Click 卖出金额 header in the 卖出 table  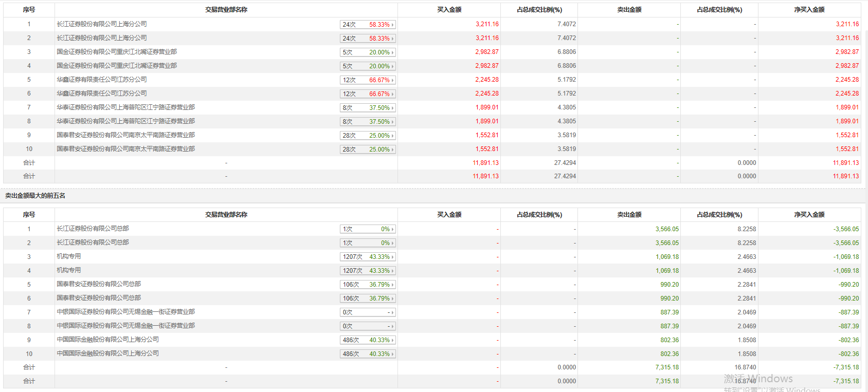coord(629,215)
